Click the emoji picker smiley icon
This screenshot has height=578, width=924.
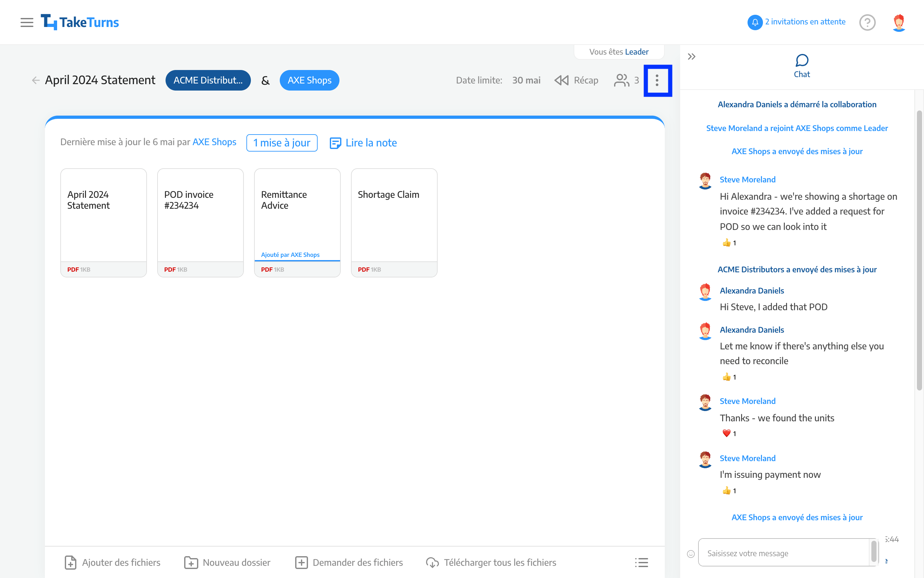(x=691, y=554)
